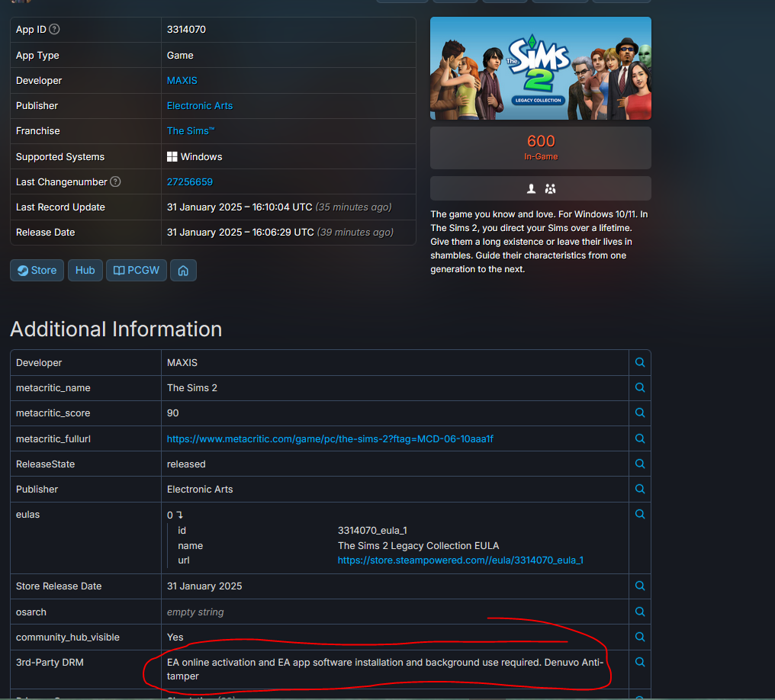Click the search icon in Developer row

640,363
